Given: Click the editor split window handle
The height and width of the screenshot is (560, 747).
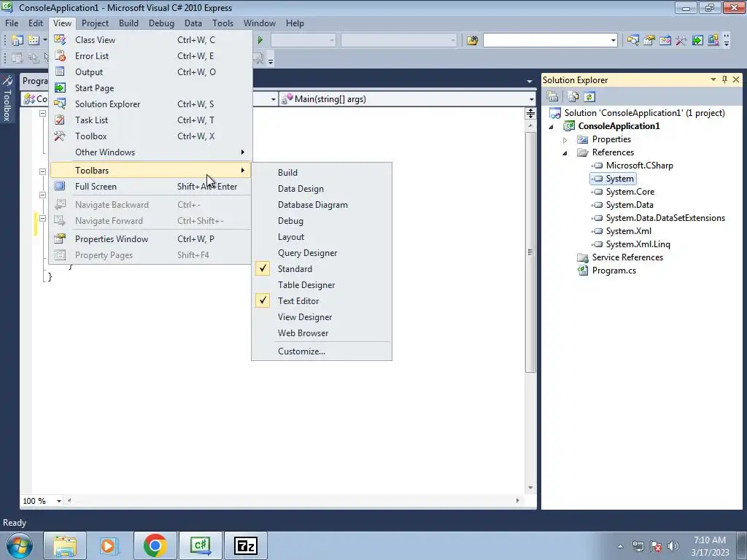Looking at the screenshot, I should 530,113.
